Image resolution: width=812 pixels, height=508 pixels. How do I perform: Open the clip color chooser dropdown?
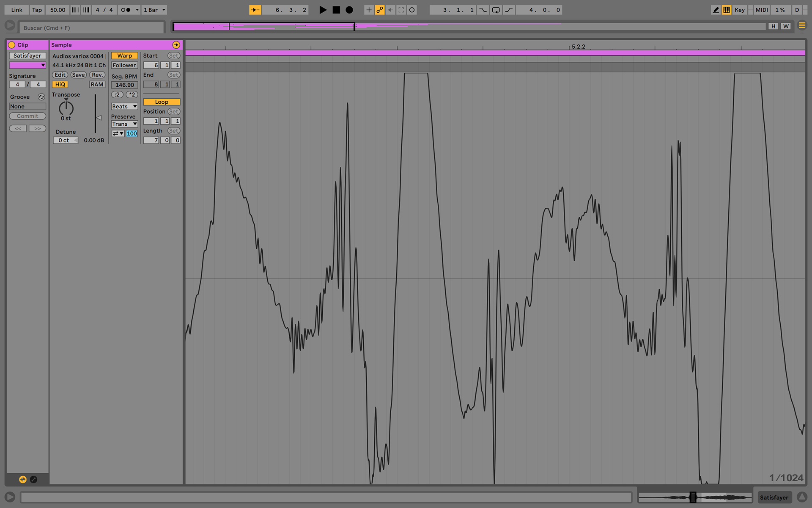click(27, 65)
